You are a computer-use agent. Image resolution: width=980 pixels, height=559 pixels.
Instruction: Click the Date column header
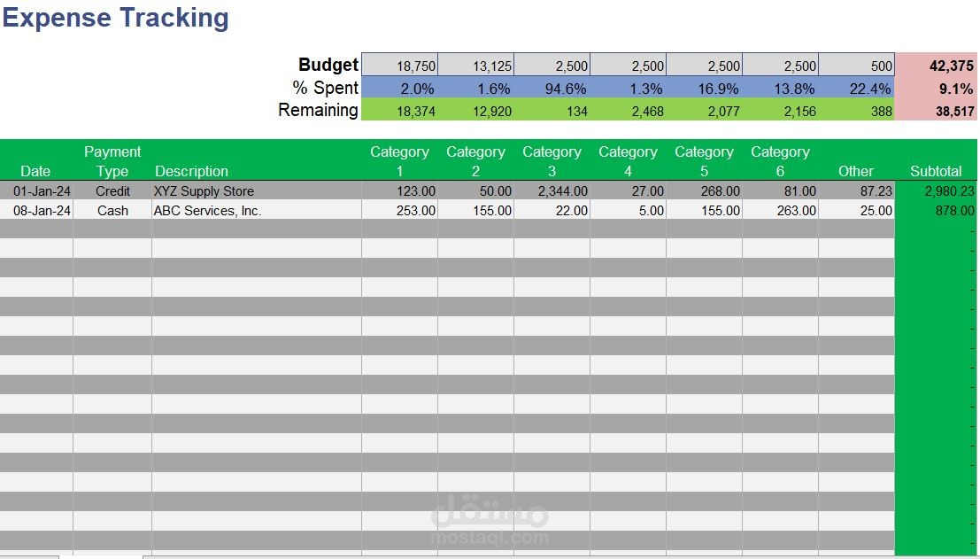(x=35, y=171)
